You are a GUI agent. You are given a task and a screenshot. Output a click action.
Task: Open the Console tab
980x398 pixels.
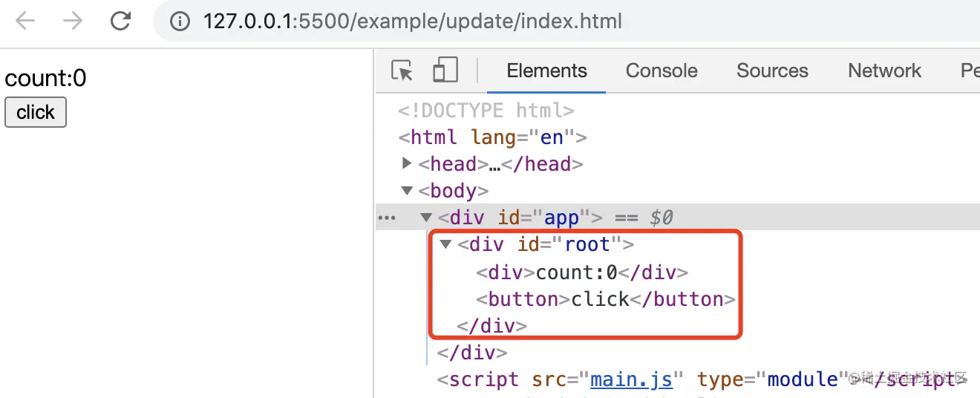(661, 71)
